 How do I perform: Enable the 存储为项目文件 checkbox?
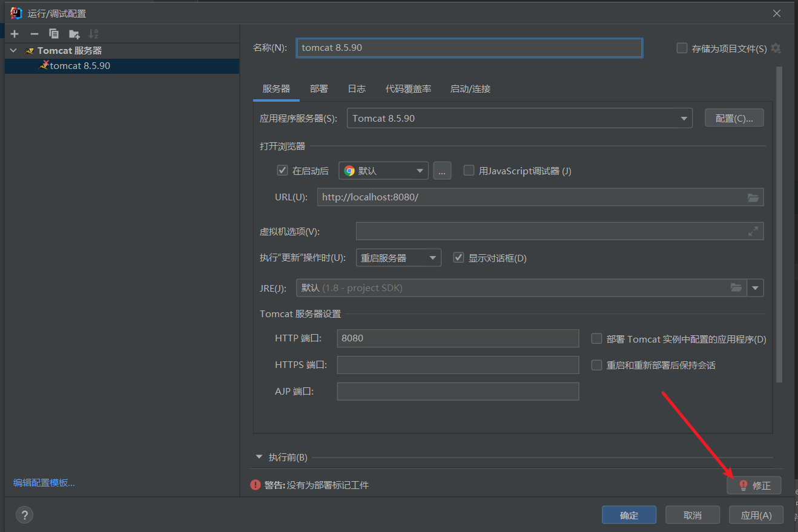tap(682, 48)
